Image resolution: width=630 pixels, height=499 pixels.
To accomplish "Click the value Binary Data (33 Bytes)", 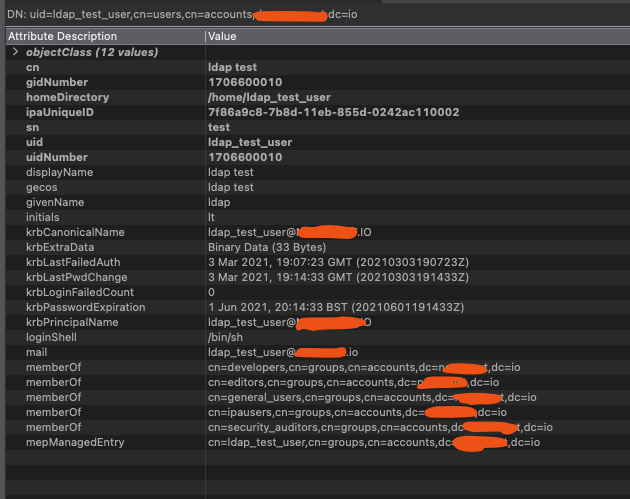I will (267, 247).
